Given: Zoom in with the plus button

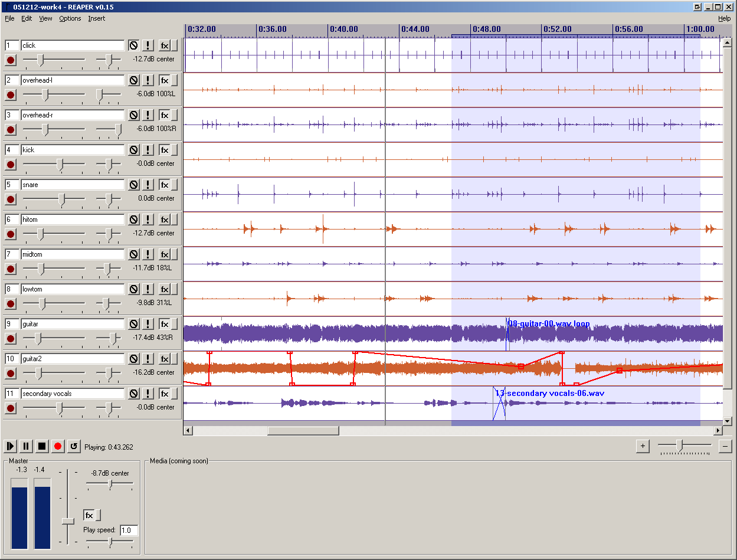Looking at the screenshot, I should pos(643,446).
